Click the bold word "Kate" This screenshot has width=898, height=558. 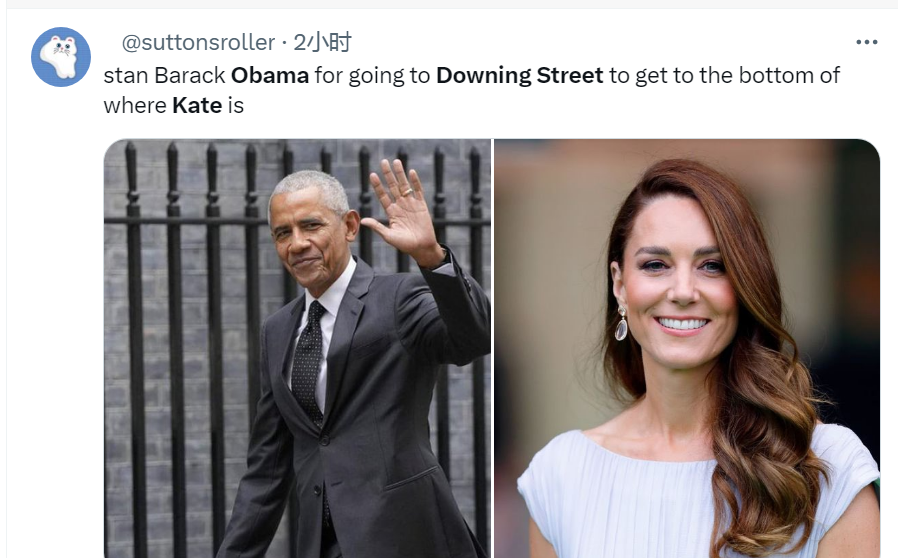pyautogui.click(x=197, y=105)
